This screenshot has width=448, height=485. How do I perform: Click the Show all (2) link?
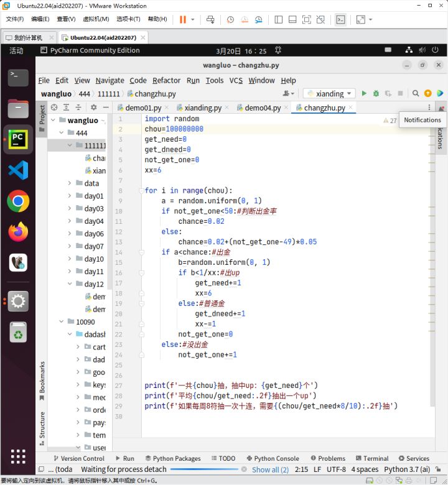pos(270,469)
